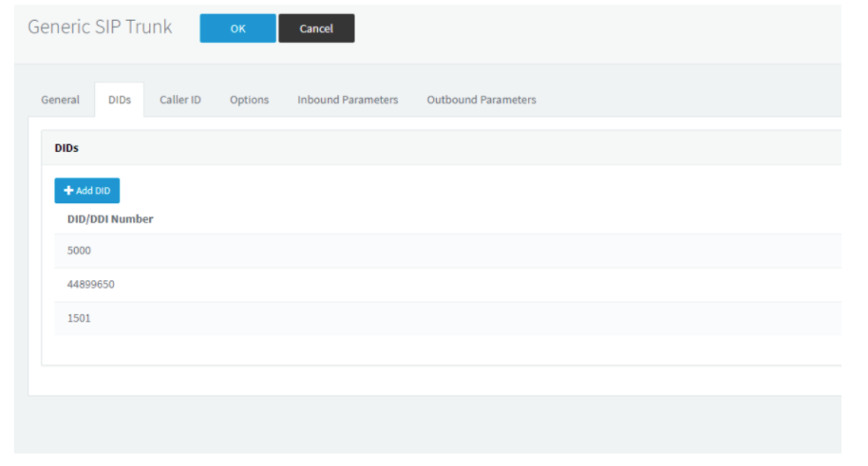This screenshot has width=868, height=466.
Task: Go to the Options tab
Action: coord(249,100)
